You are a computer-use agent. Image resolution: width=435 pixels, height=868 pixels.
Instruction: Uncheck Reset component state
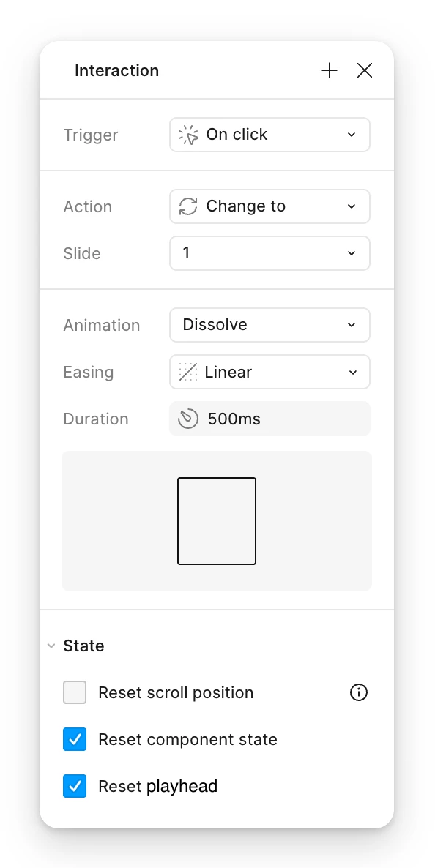tap(75, 739)
